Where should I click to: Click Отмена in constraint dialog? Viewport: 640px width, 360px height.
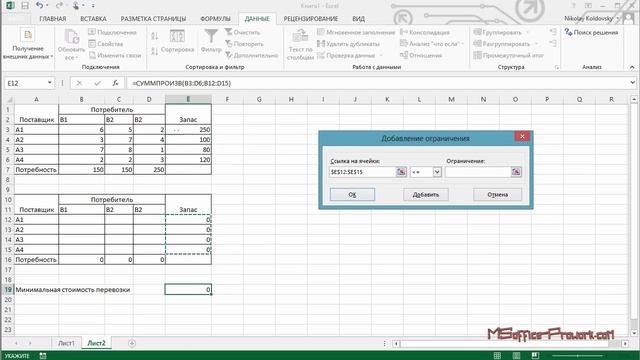[x=497, y=195]
